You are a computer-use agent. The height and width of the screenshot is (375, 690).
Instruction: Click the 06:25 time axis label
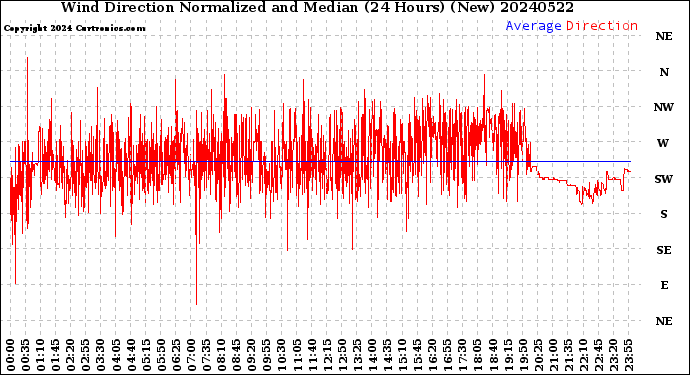click(x=176, y=355)
